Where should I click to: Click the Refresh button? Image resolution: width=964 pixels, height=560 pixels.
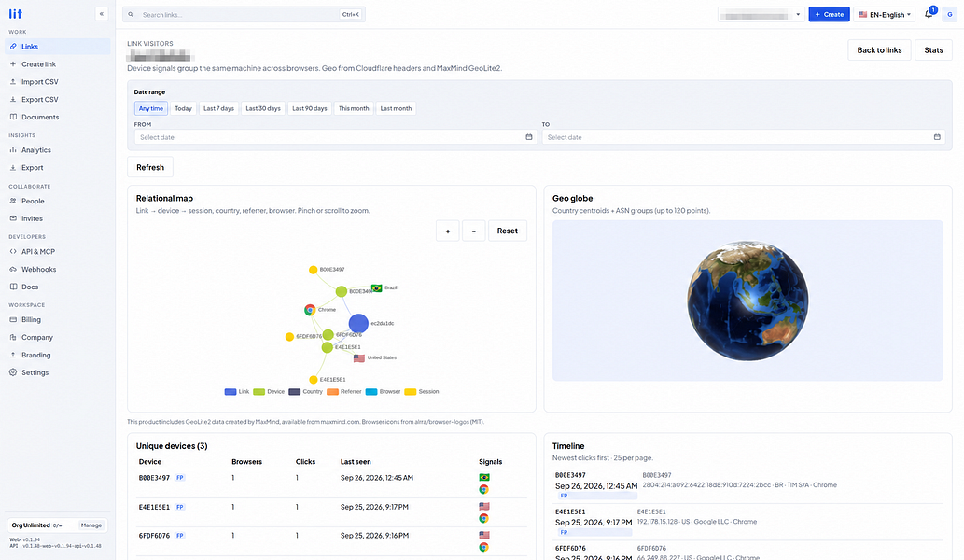[150, 167]
